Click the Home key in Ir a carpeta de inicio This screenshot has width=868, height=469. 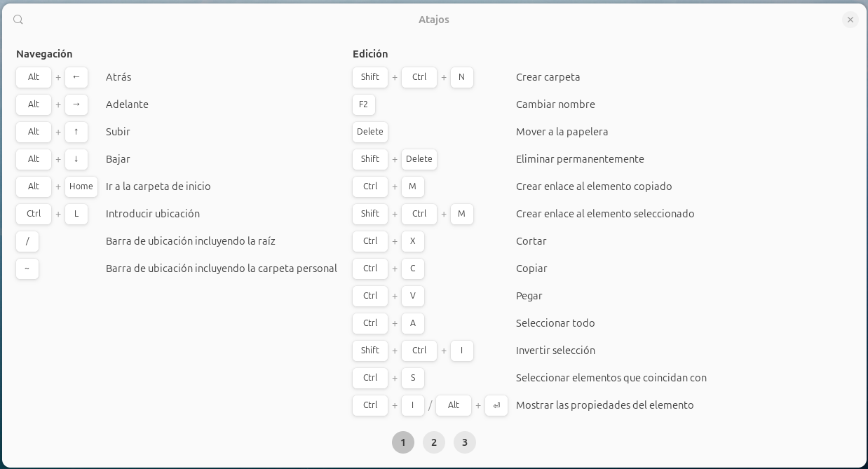[x=81, y=186]
